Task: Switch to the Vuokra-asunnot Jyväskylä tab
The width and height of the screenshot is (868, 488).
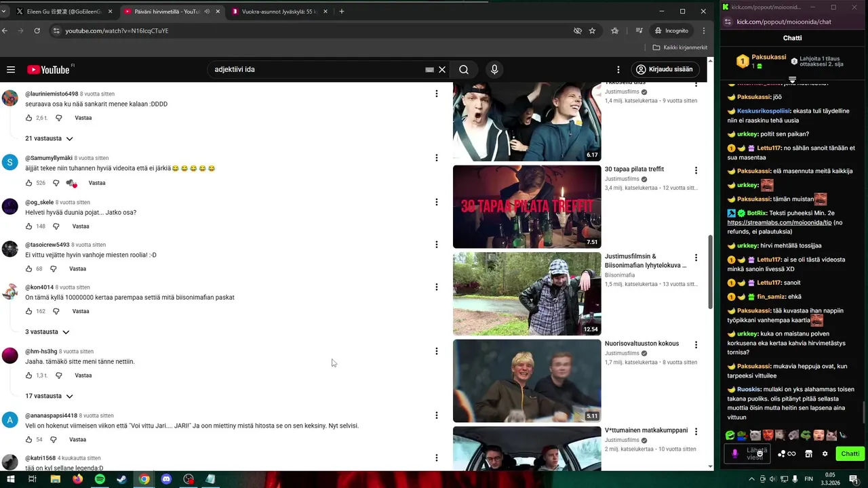Action: pos(279,12)
